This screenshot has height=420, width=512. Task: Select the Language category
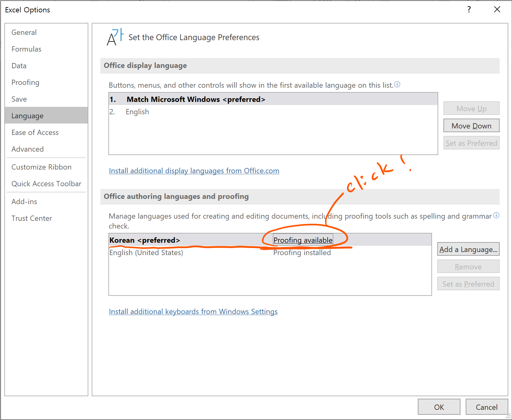click(46, 115)
